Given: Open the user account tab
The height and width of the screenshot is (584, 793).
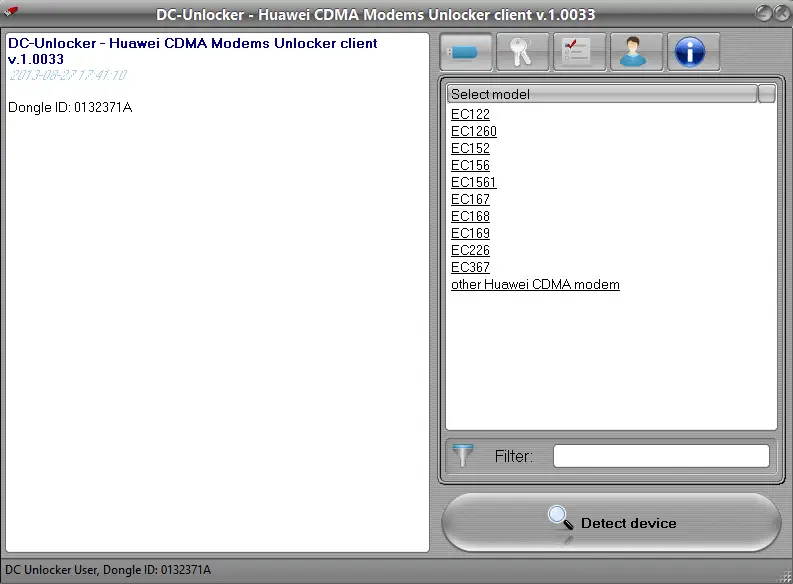Looking at the screenshot, I should click(636, 52).
